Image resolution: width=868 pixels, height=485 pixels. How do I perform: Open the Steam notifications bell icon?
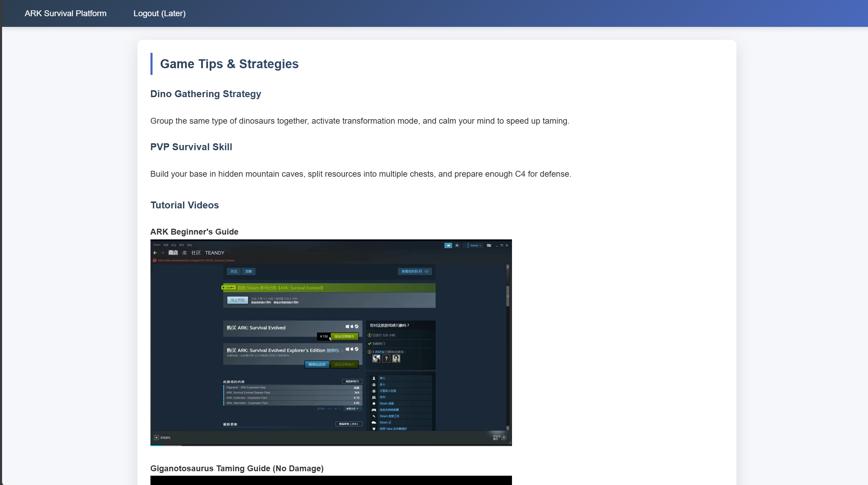[x=457, y=245]
